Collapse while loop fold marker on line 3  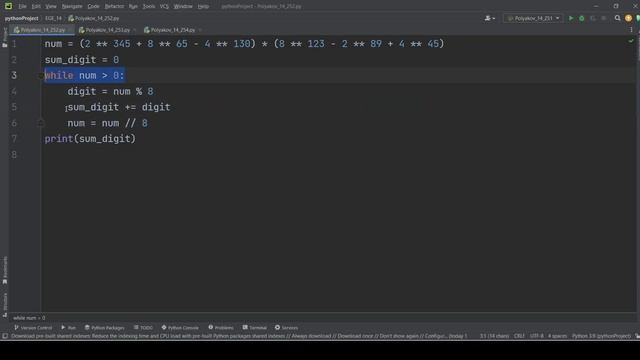tap(42, 76)
